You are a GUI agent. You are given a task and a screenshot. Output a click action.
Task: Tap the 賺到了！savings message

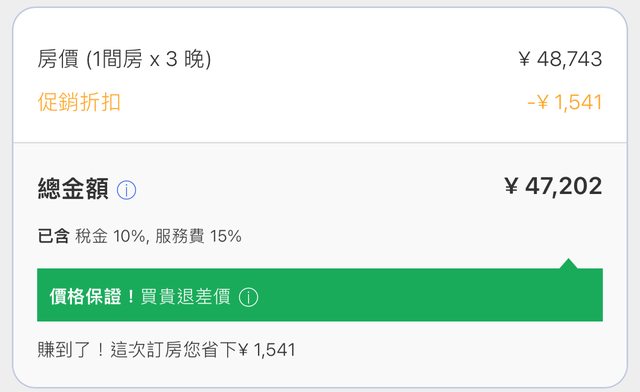71,350
